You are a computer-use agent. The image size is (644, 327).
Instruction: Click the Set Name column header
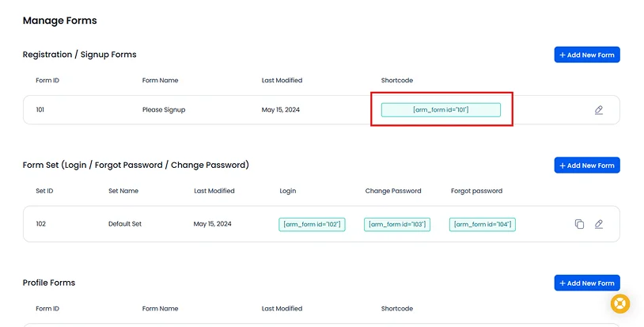[123, 191]
